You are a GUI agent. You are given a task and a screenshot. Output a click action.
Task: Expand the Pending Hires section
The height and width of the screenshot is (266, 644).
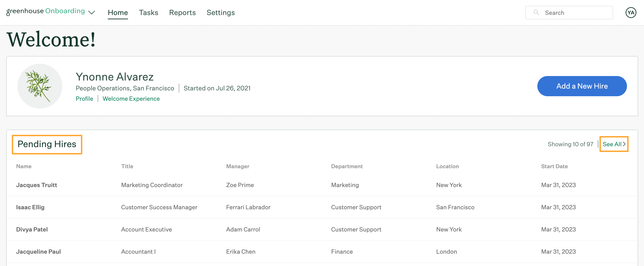[x=613, y=144]
